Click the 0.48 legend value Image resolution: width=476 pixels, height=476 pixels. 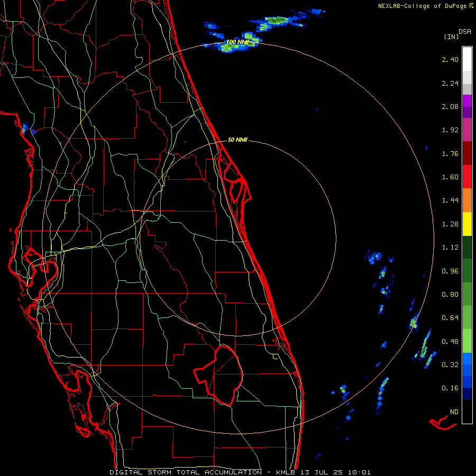click(450, 342)
